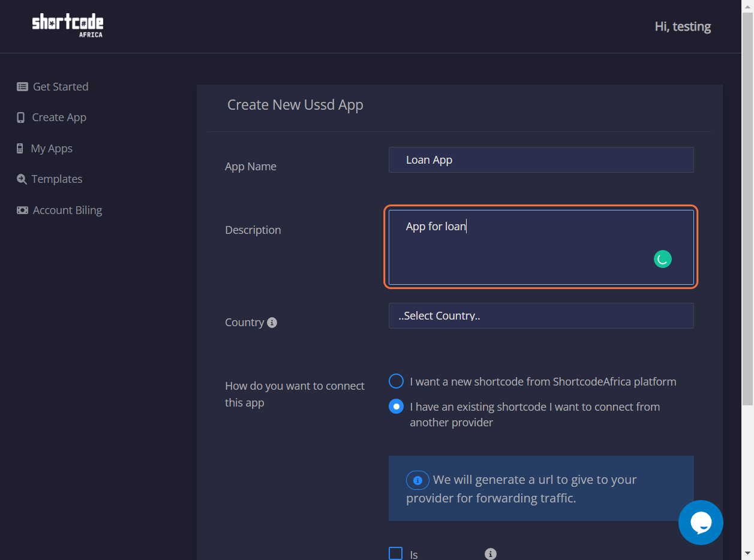Screen dimensions: 754x560
Task: Click the green Grammarly icon in Description
Action: point(663,259)
